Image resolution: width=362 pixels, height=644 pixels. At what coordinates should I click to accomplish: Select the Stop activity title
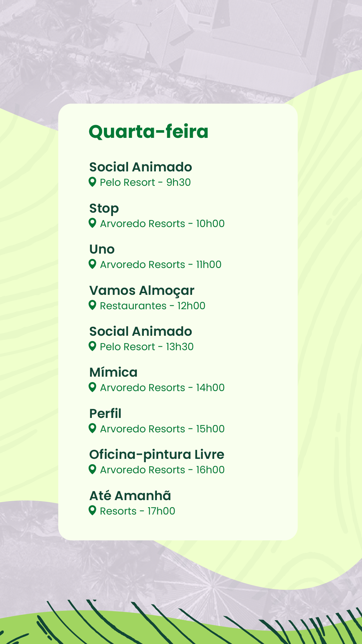(104, 209)
